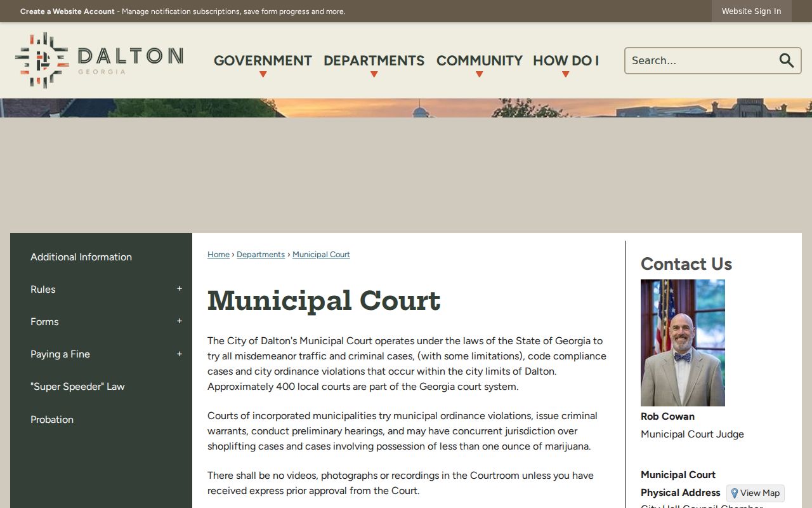Image resolution: width=812 pixels, height=508 pixels.
Task: Open the Government menu
Action: point(263,61)
